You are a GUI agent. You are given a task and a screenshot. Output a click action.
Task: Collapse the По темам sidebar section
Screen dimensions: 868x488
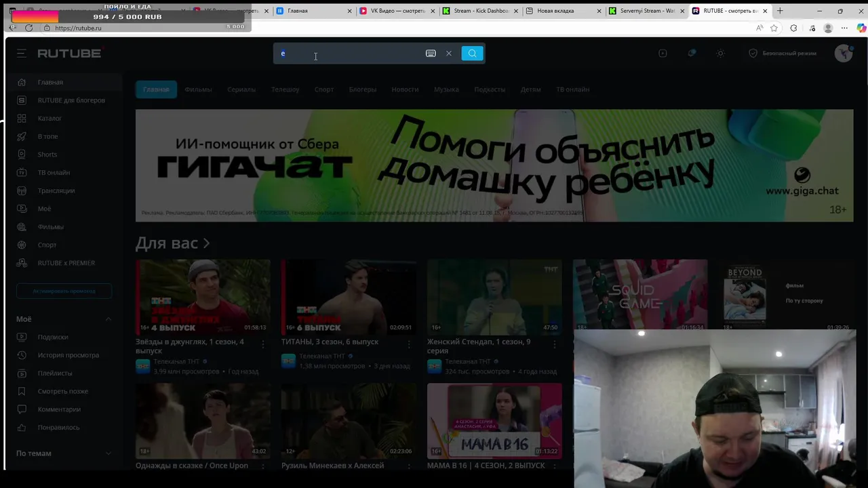click(x=108, y=453)
